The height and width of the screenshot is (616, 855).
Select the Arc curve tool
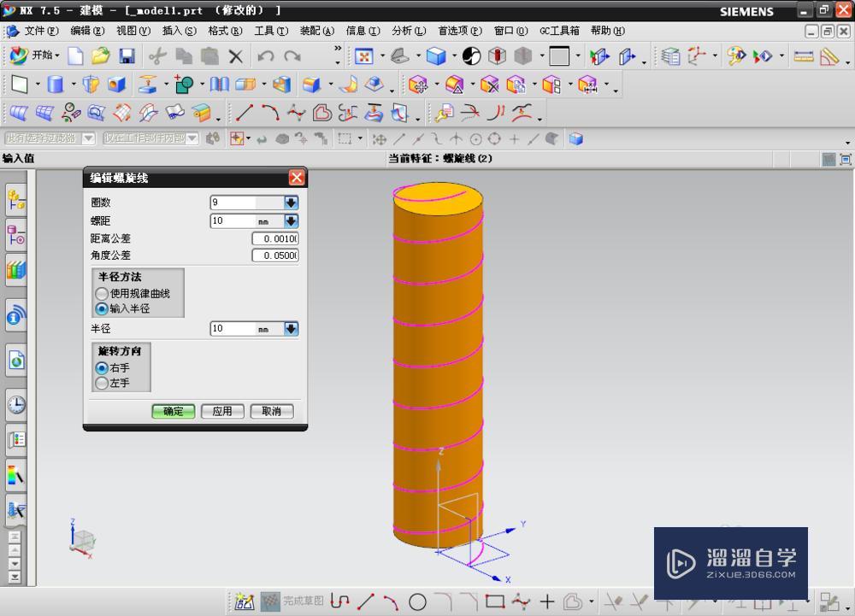(x=270, y=113)
